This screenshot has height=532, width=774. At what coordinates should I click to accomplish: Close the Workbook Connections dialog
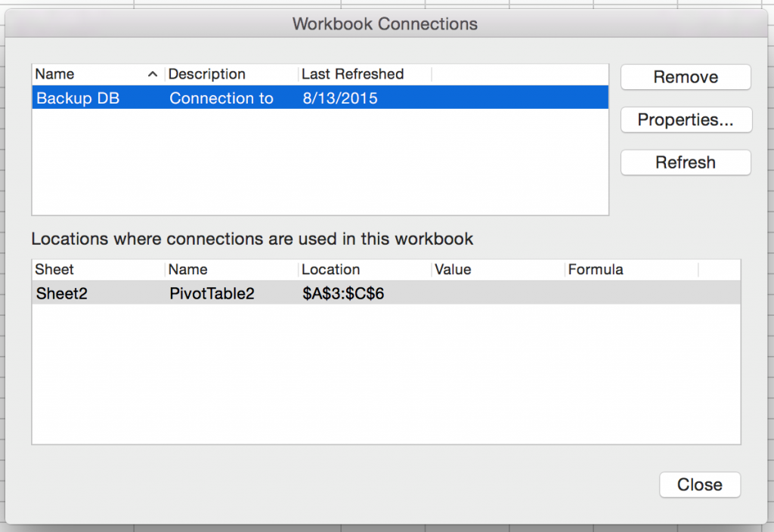(x=699, y=484)
